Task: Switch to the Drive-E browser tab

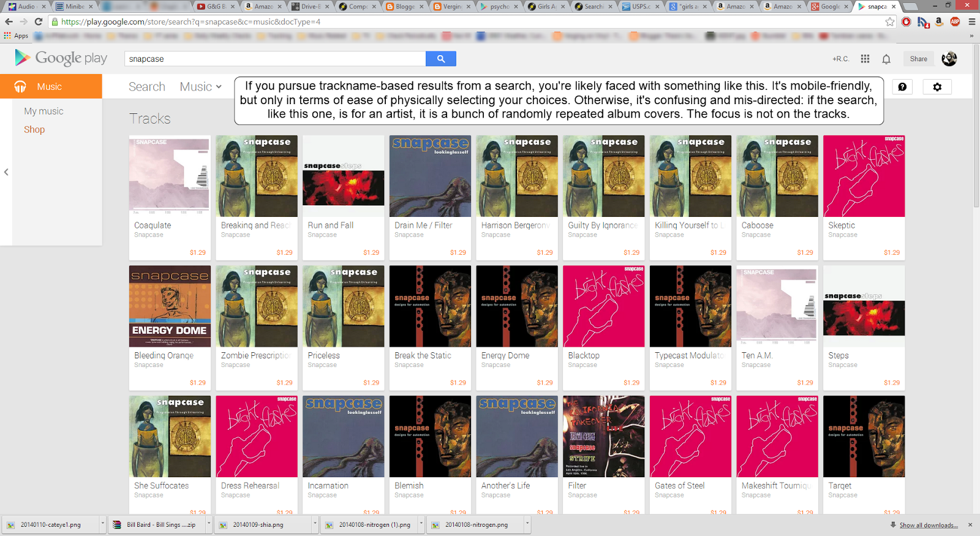Action: coord(311,7)
